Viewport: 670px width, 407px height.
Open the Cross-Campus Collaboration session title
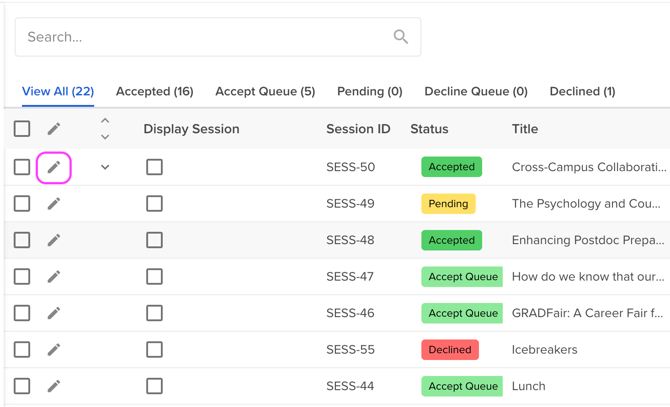[588, 167]
